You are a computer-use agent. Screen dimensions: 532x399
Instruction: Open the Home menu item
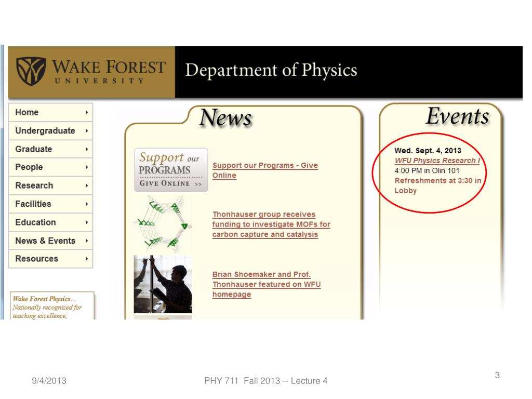coord(50,112)
